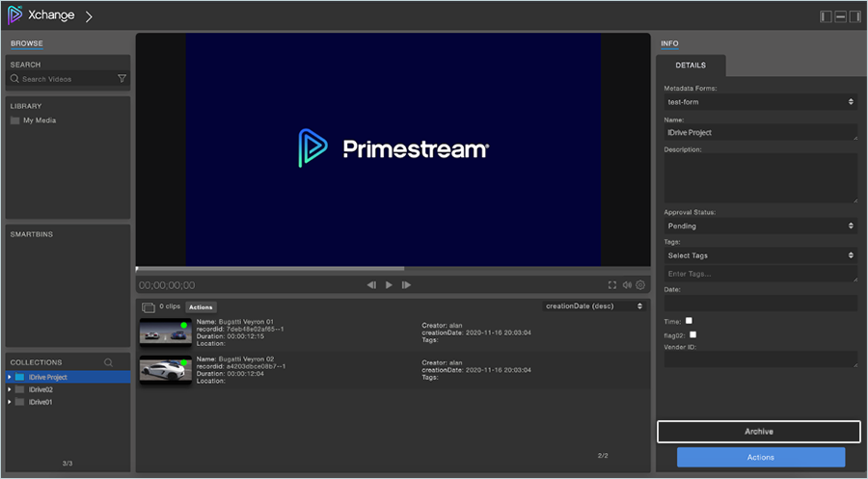Open the search filter funnel
The height and width of the screenshot is (479, 868).
(122, 78)
